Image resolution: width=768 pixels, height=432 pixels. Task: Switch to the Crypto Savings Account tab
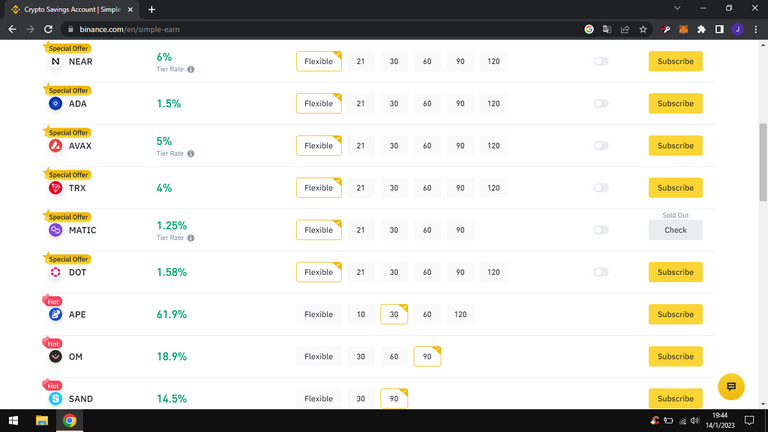click(72, 9)
